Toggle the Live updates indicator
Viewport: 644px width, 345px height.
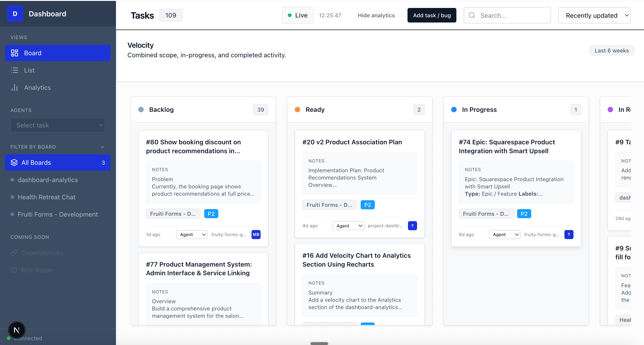(297, 15)
